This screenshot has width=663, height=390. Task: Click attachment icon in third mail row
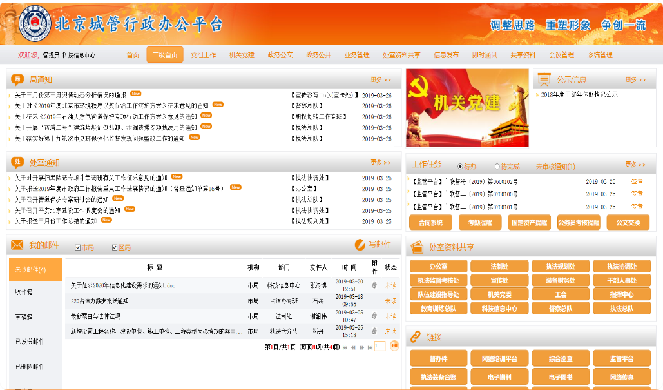tap(374, 316)
